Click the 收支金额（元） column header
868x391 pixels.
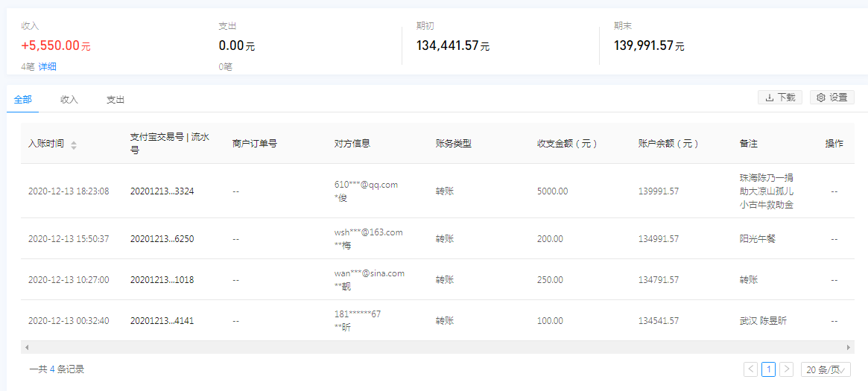(x=567, y=144)
